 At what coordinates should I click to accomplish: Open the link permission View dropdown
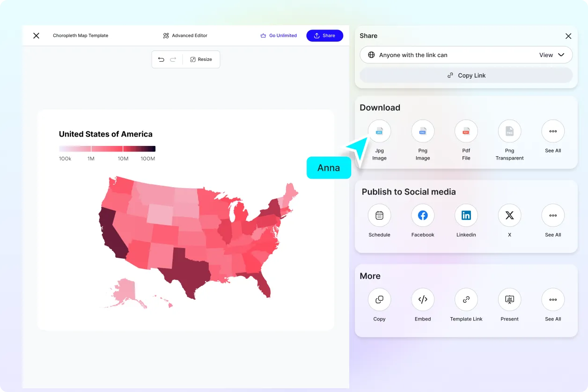(552, 55)
